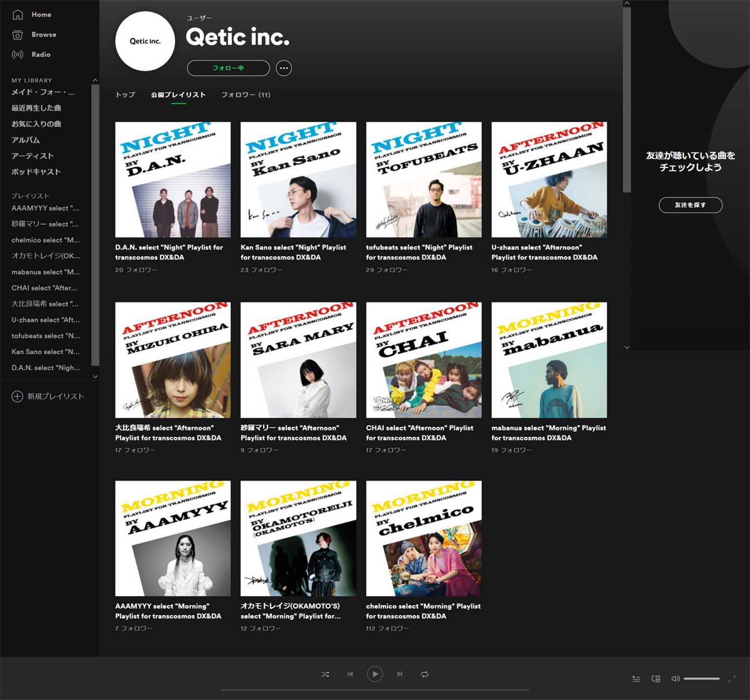The height and width of the screenshot is (700, 750).
Task: Select the 公開プレイリスト tab
Action: pyautogui.click(x=179, y=95)
